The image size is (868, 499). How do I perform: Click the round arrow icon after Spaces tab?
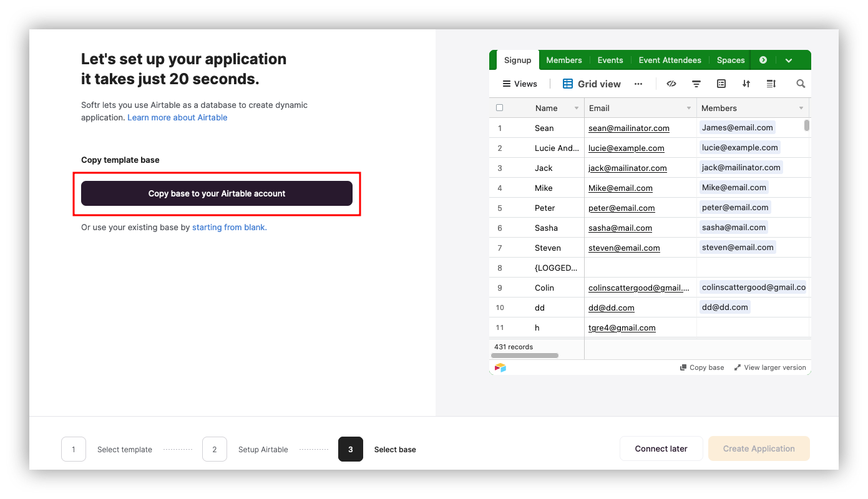click(x=763, y=60)
